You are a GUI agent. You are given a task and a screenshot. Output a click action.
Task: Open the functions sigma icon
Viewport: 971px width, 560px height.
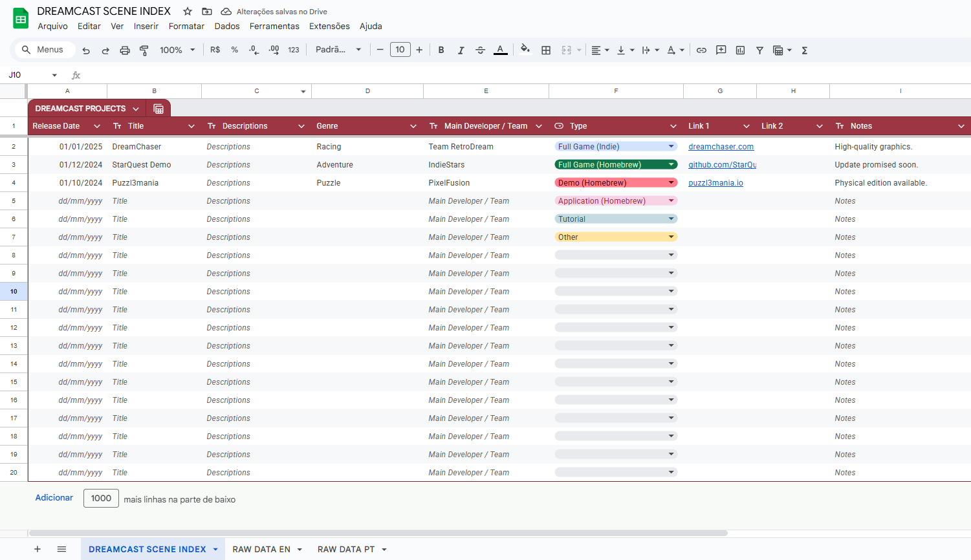pyautogui.click(x=805, y=50)
